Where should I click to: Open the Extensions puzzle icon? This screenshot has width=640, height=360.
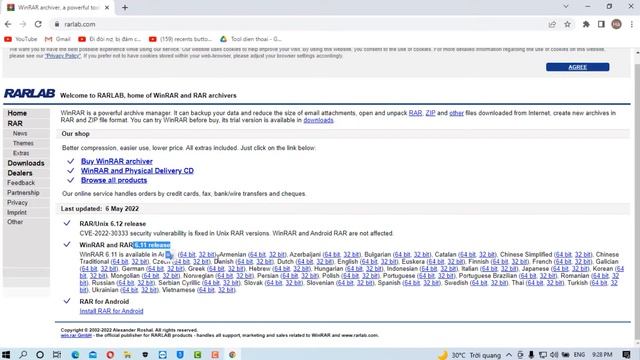pyautogui.click(x=586, y=24)
